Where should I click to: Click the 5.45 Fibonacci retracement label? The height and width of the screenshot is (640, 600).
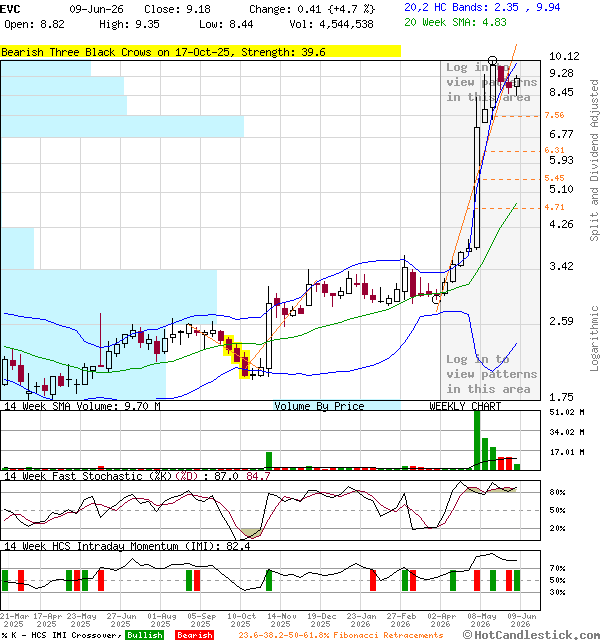[554, 178]
